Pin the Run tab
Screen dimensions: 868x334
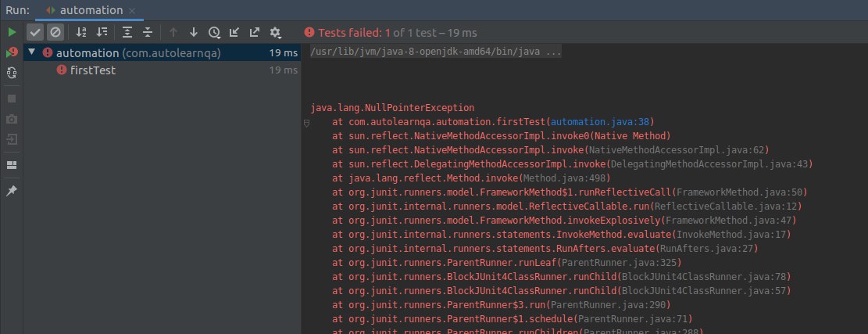pyautogui.click(x=12, y=191)
